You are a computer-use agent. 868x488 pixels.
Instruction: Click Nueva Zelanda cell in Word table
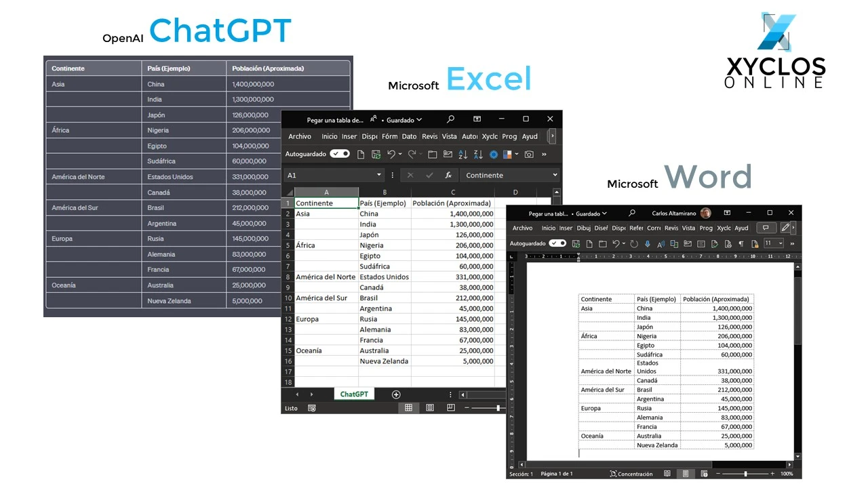(658, 445)
